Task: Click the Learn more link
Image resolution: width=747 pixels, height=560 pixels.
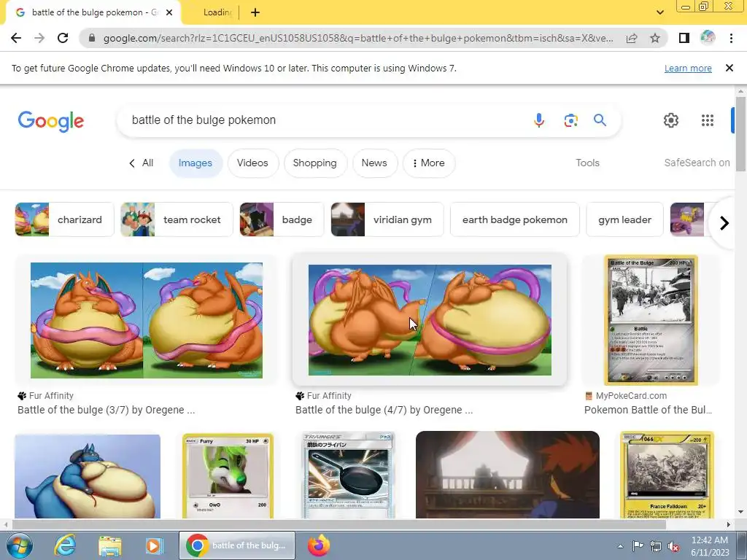Action: 688,68
